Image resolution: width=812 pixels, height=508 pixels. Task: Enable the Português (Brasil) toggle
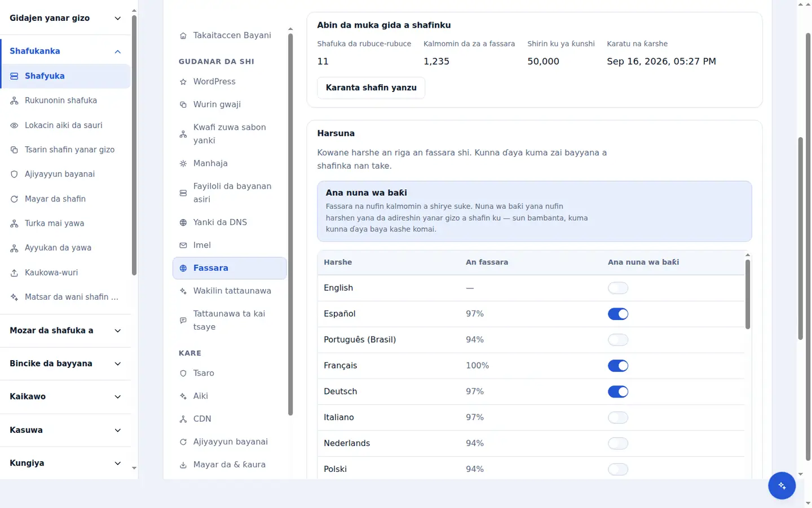(618, 340)
